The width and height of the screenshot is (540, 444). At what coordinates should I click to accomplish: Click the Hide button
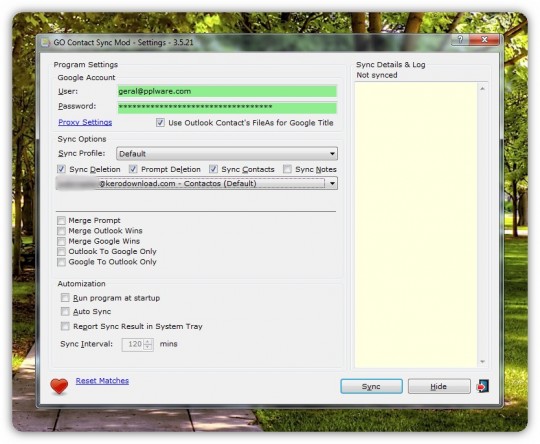pos(439,386)
